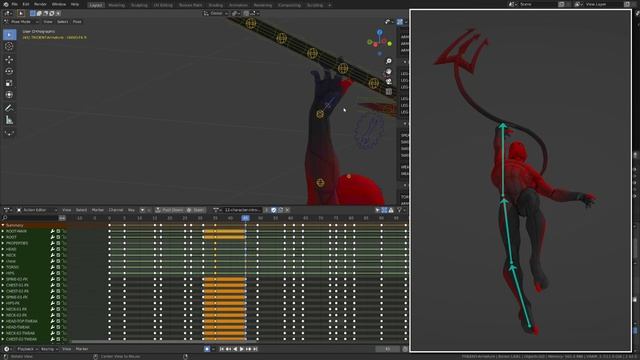Click the Push Down button
Image resolution: width=640 pixels, height=360 pixels.
169,210
